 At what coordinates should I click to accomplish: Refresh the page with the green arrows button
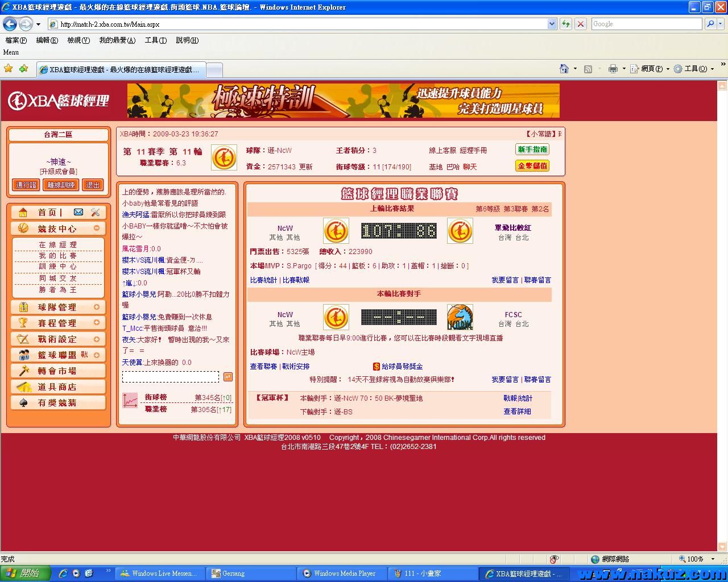(x=565, y=24)
